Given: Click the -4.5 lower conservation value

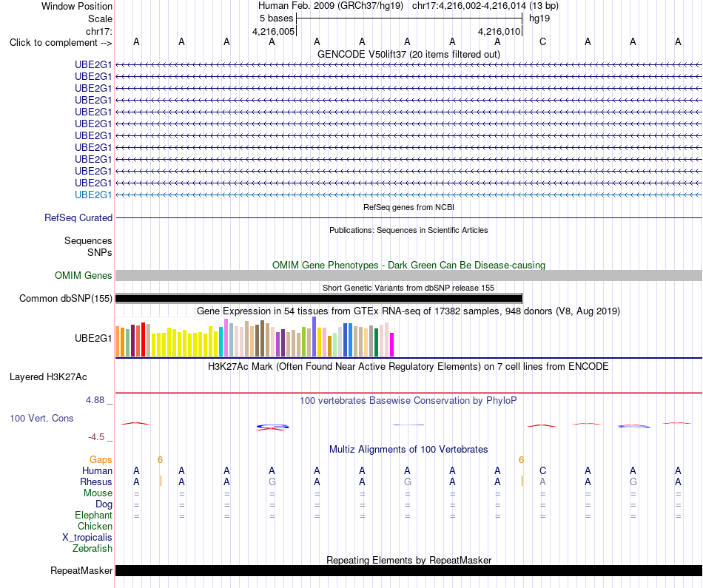Looking at the screenshot, I should (x=96, y=437).
